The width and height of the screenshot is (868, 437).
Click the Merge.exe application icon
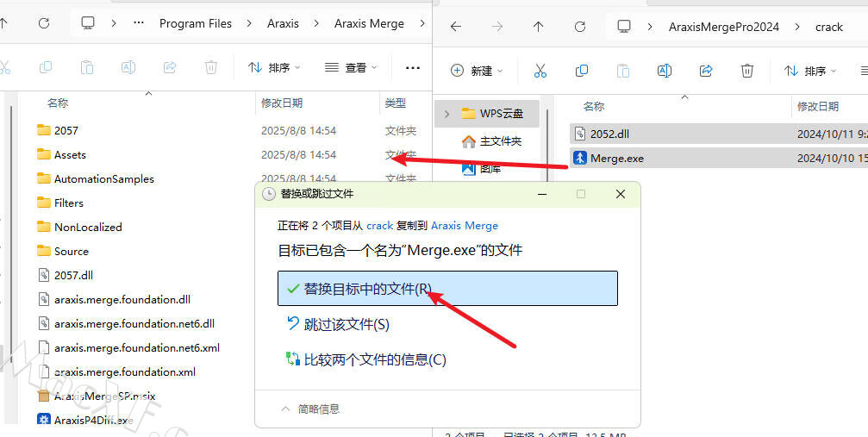(x=579, y=158)
